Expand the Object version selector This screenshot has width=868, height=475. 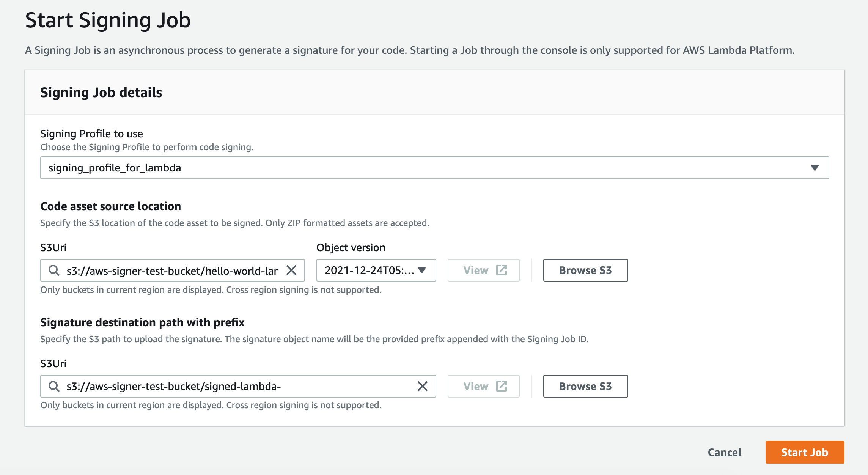tap(376, 270)
